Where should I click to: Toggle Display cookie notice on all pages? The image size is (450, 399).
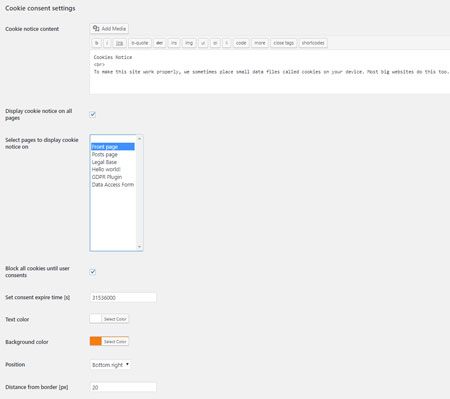[93, 114]
